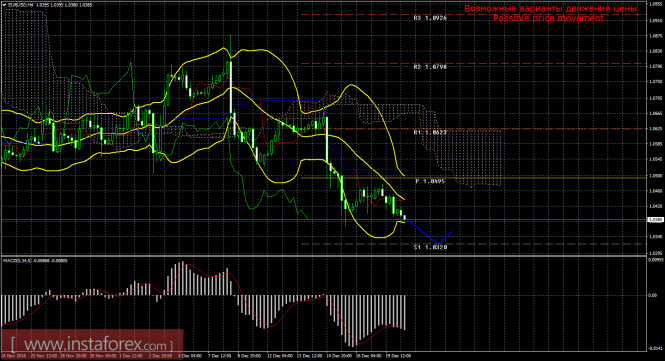
Task: Select the P 1.0495 pivot label
Action: (x=430, y=181)
